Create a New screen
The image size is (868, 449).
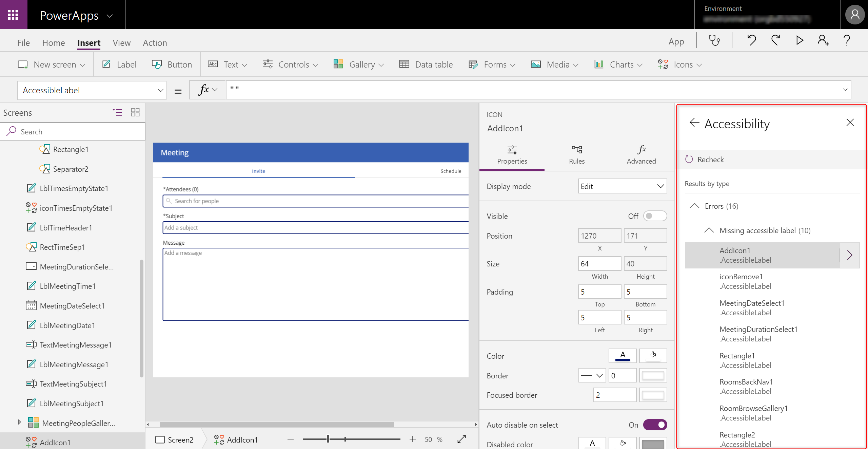click(52, 64)
